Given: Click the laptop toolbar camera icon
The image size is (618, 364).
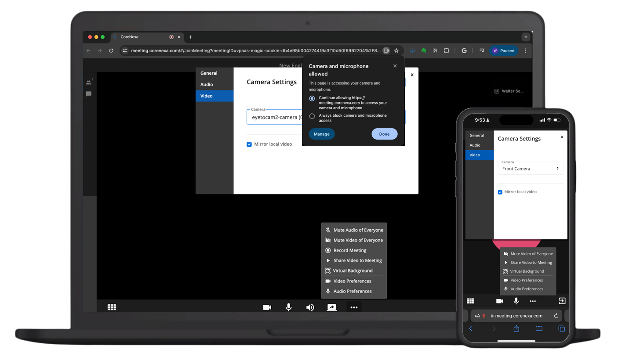Looking at the screenshot, I should tap(267, 307).
